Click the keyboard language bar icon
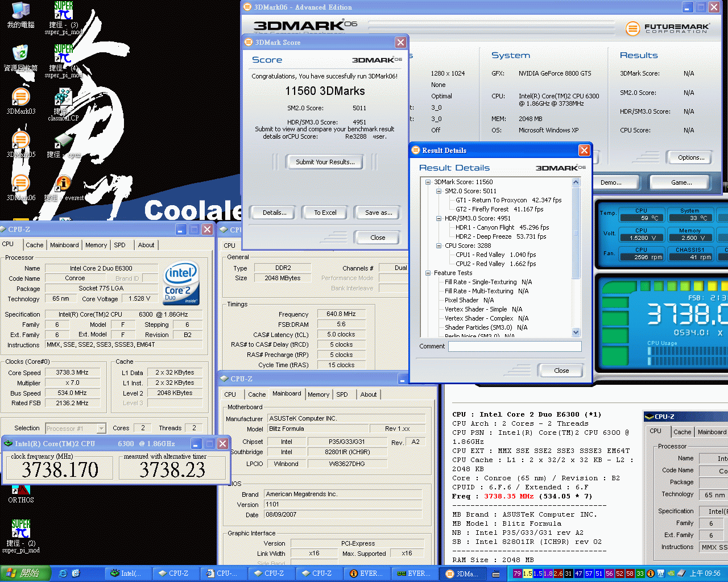The height and width of the screenshot is (582, 728). pyautogui.click(x=495, y=574)
